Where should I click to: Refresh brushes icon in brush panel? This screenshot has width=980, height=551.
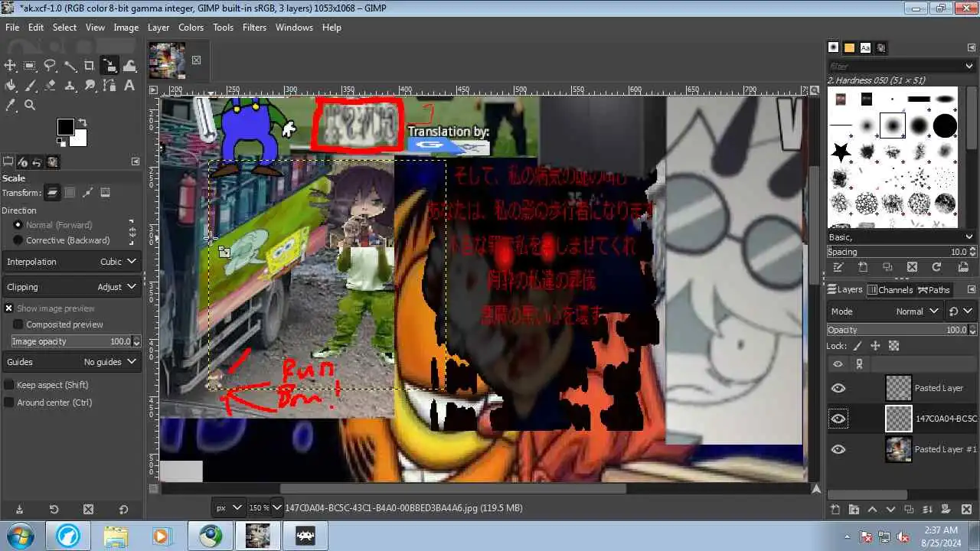(x=936, y=267)
